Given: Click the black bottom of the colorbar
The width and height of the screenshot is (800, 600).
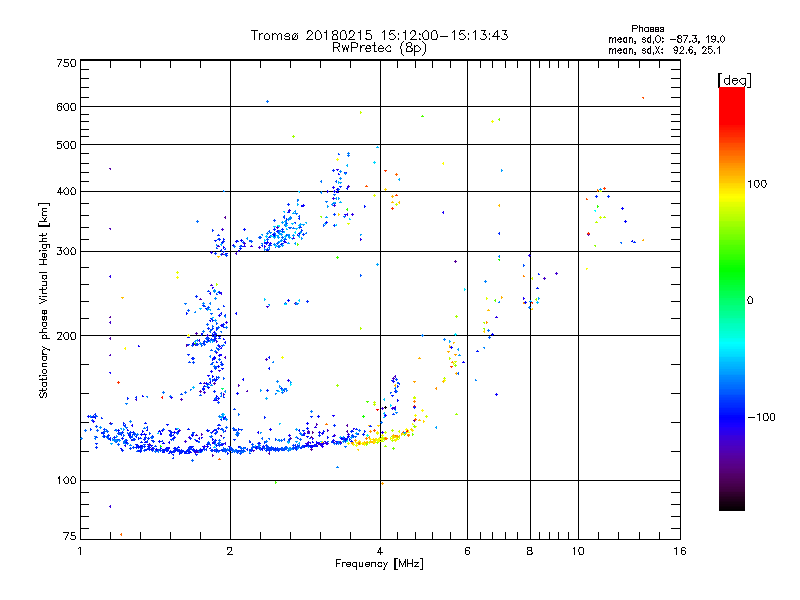Looking at the screenshot, I should pyautogui.click(x=732, y=503).
